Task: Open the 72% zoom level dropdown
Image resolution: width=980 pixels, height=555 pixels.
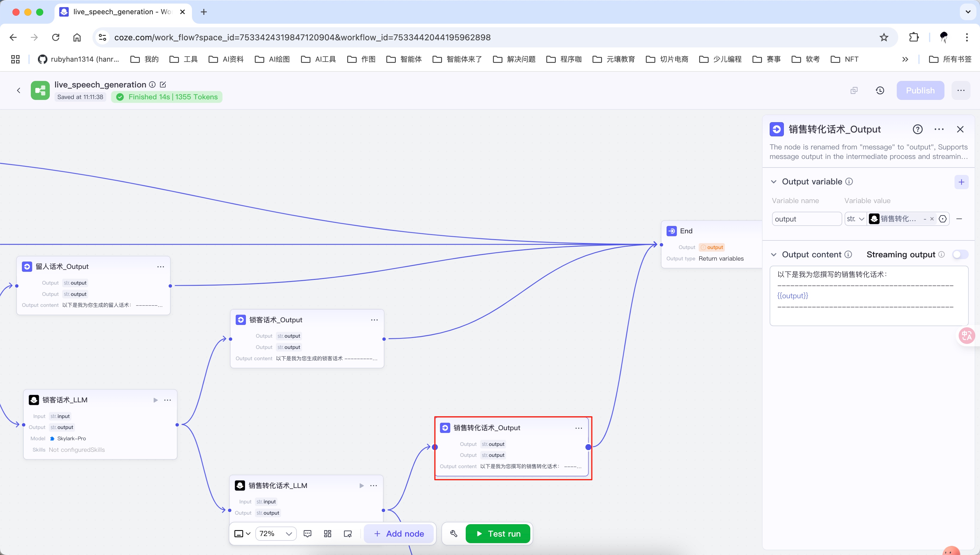Action: [276, 534]
